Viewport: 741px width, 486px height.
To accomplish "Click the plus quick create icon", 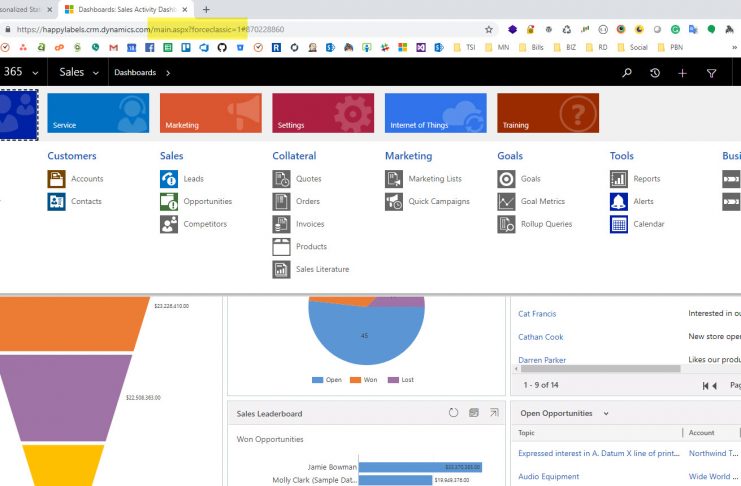I will pyautogui.click(x=682, y=73).
